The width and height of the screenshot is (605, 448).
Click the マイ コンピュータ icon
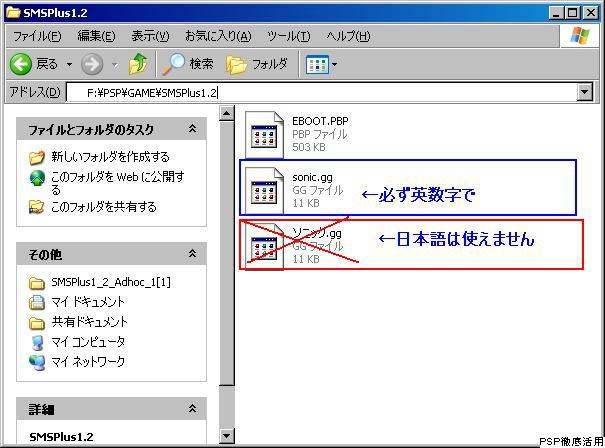37,342
